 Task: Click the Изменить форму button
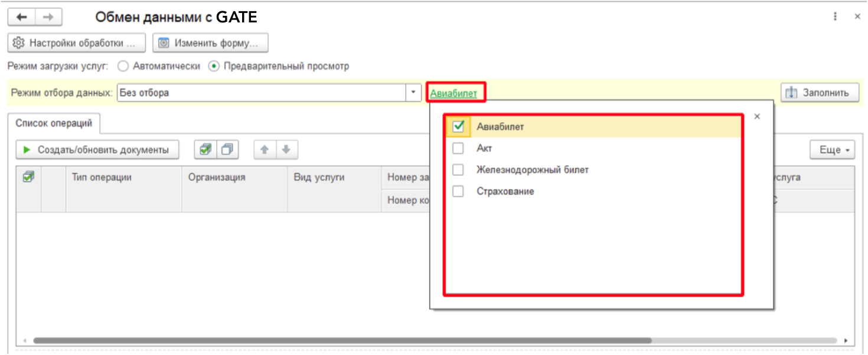tap(210, 43)
